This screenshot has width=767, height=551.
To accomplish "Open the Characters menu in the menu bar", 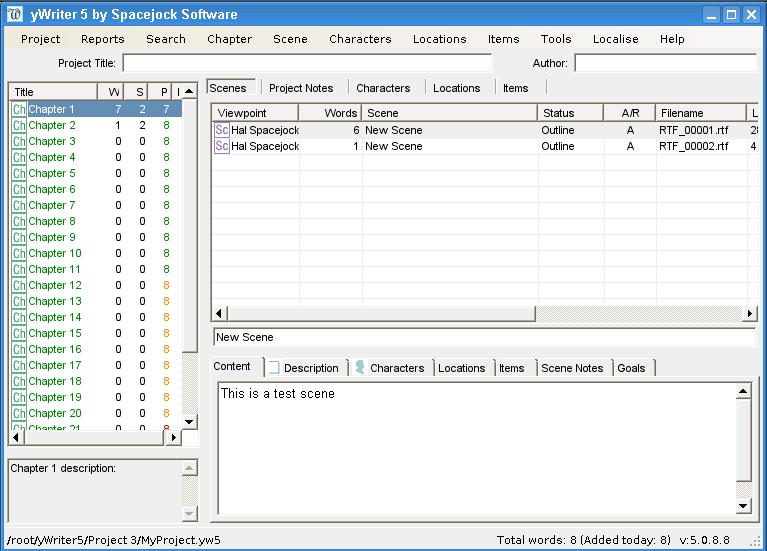I will click(360, 39).
